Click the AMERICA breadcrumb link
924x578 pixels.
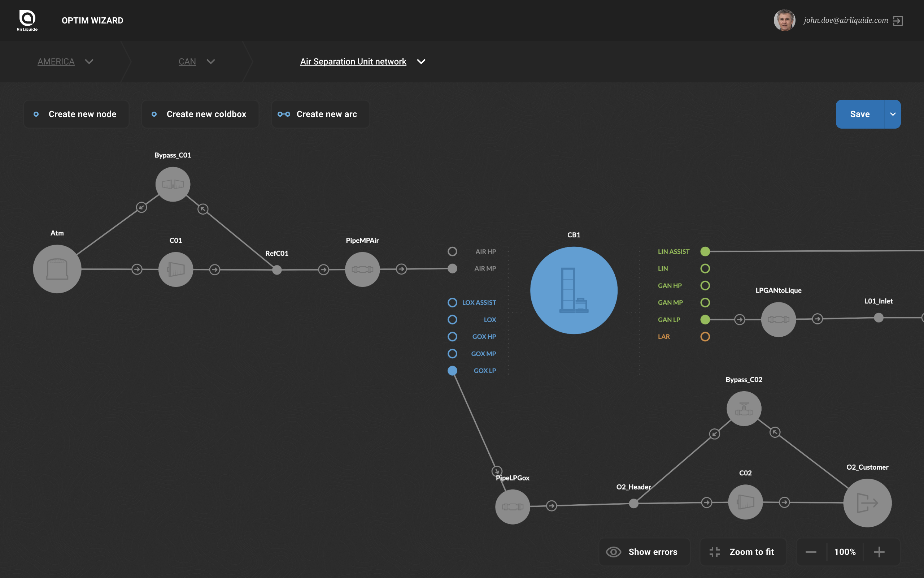[56, 61]
